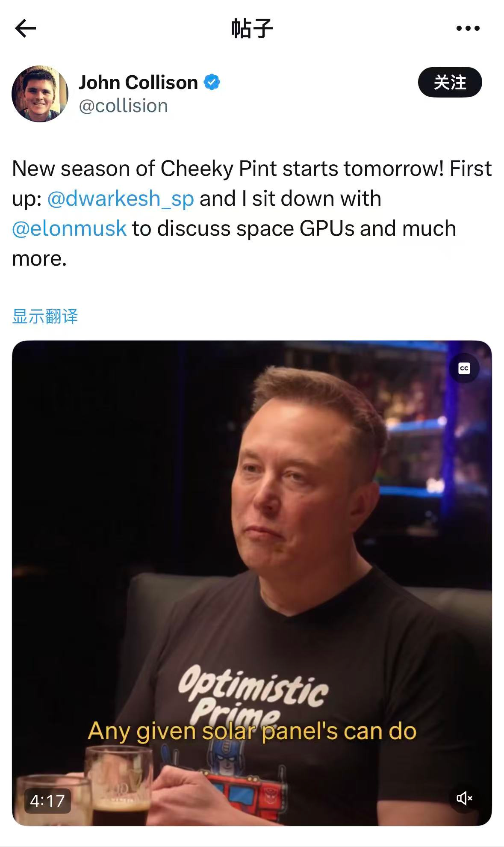504x847 pixels.
Task: Click the @collision handle
Action: [123, 106]
